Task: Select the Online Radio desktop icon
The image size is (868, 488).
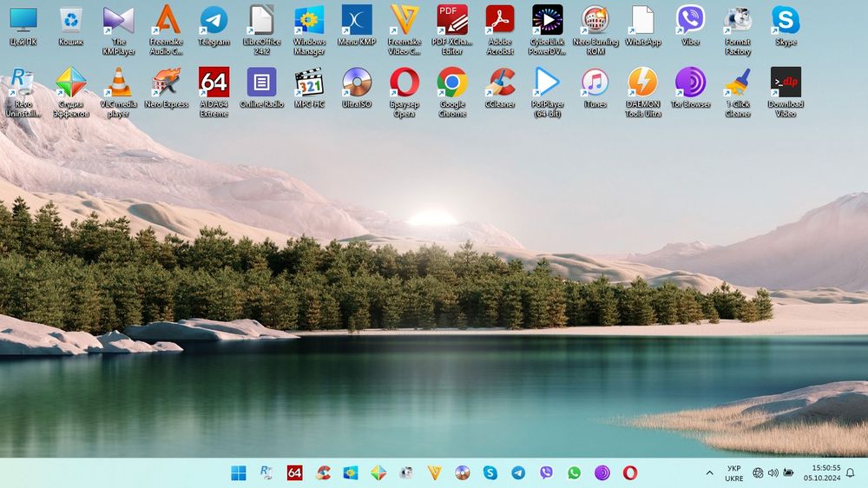Action: tap(261, 89)
